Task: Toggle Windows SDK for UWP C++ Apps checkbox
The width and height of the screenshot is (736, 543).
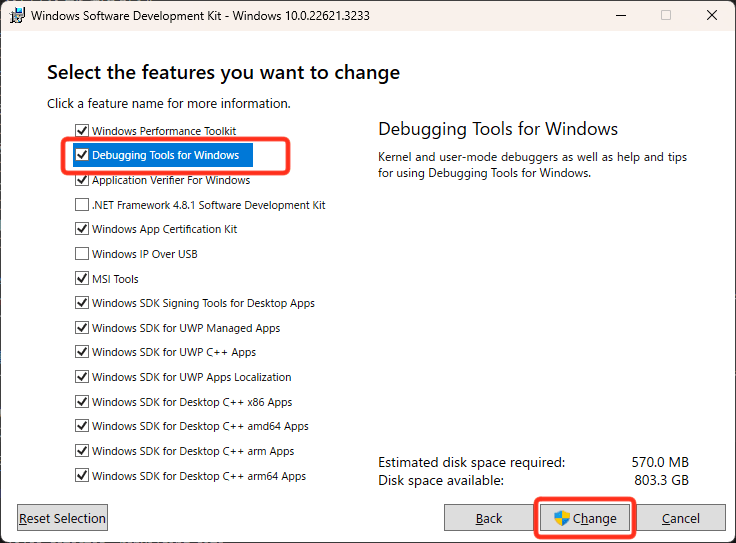Action: tap(82, 352)
